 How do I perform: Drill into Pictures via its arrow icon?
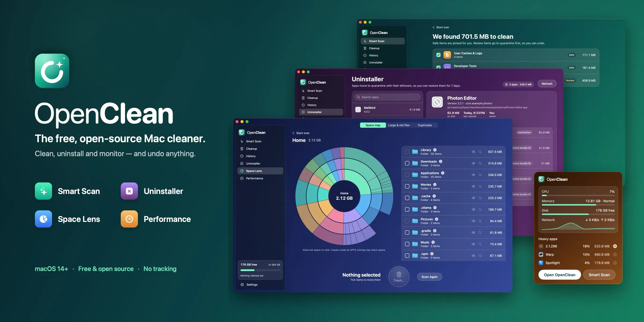(x=437, y=219)
